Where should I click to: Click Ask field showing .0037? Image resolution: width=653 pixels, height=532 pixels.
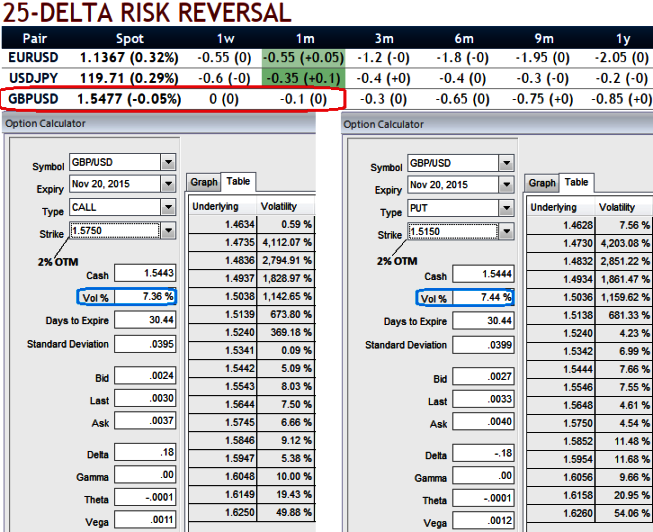point(145,421)
